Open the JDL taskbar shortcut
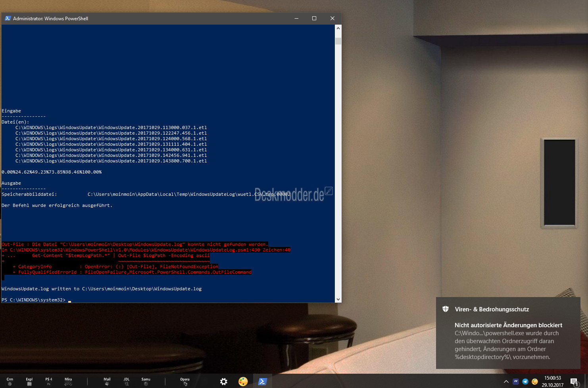The height and width of the screenshot is (388, 588). pyautogui.click(x=127, y=382)
